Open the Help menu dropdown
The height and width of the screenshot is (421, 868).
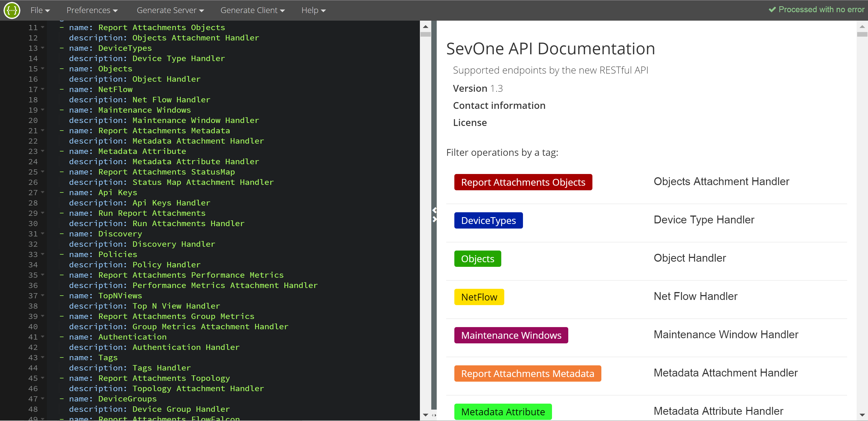click(313, 10)
